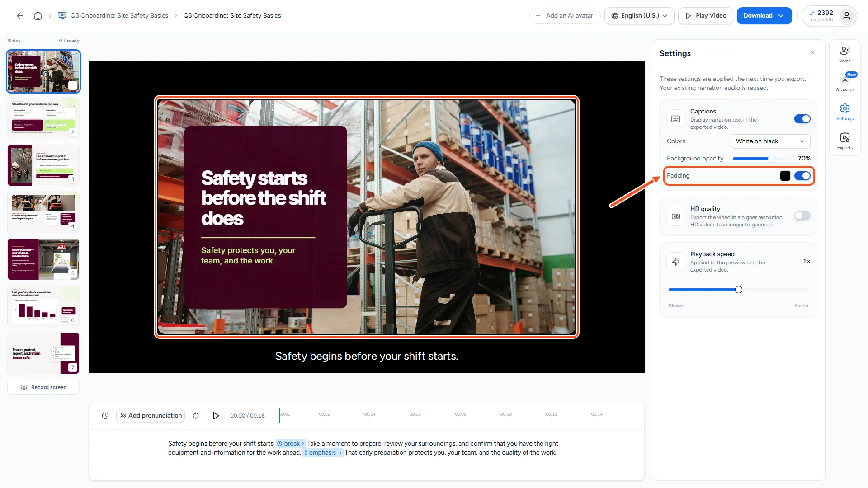Click the 00:08 mark on timeline
Screen dimensions: 868x488
tap(461, 414)
